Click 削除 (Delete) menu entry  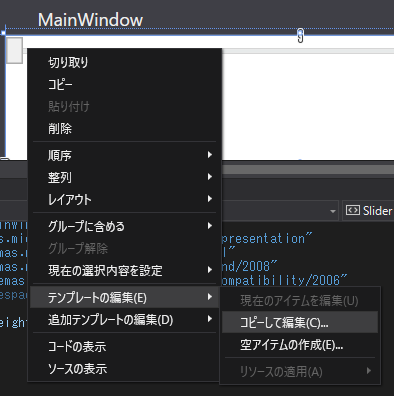125,128
